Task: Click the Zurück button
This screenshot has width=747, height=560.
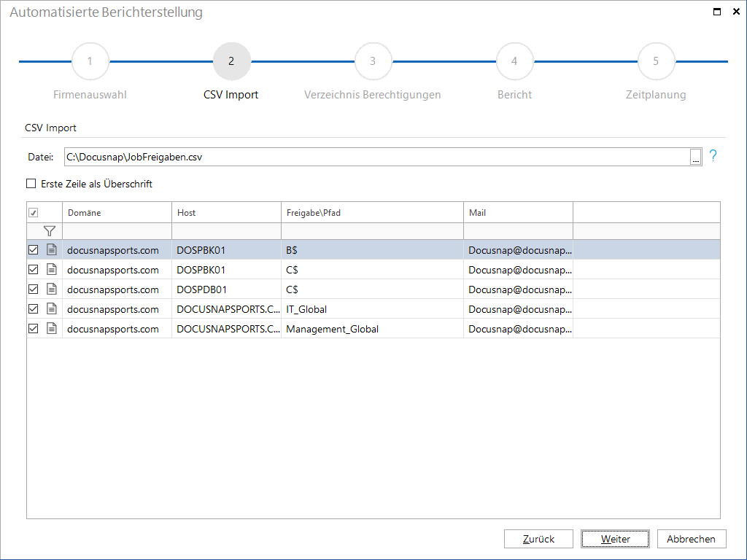Action: [x=538, y=539]
